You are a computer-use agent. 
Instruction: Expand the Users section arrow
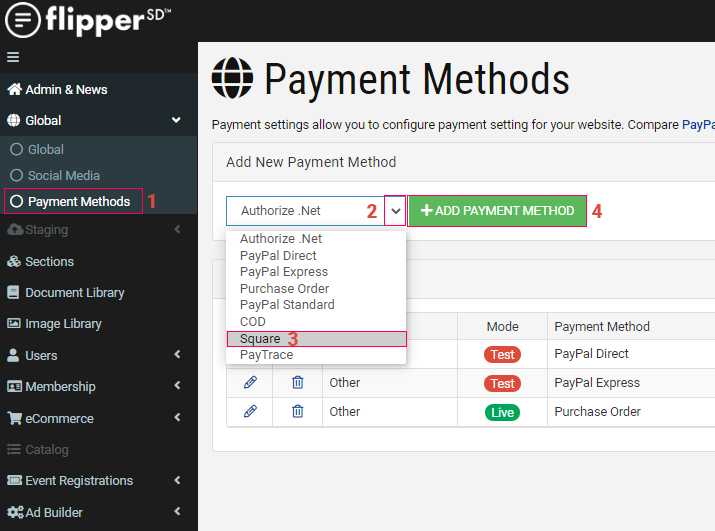(177, 354)
